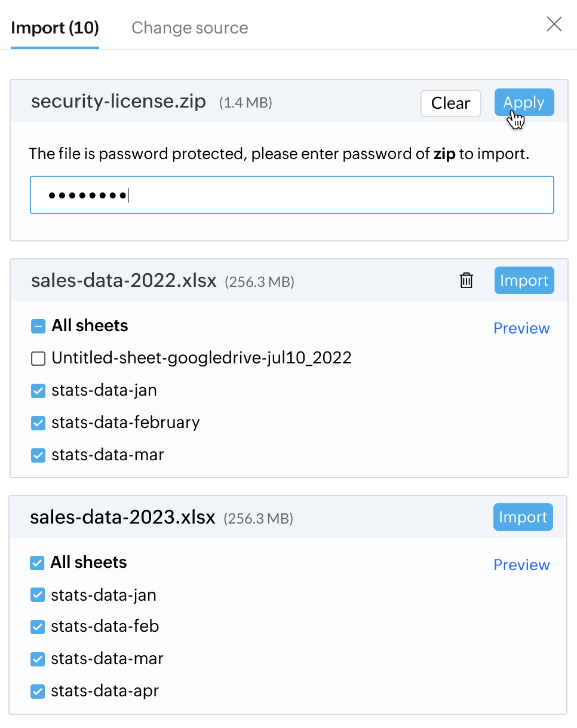Uncheck stats-data-february sheet
This screenshot has height=728, width=577.
click(x=38, y=423)
